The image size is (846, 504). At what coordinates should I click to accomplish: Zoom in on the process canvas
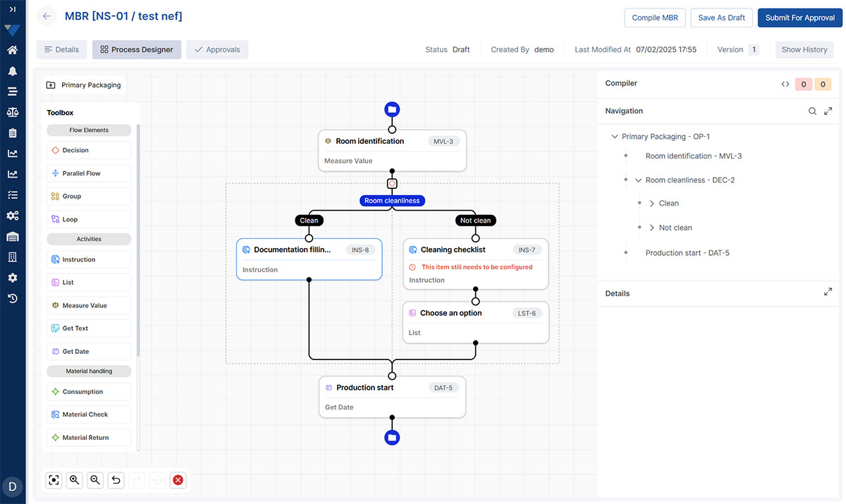click(74, 480)
